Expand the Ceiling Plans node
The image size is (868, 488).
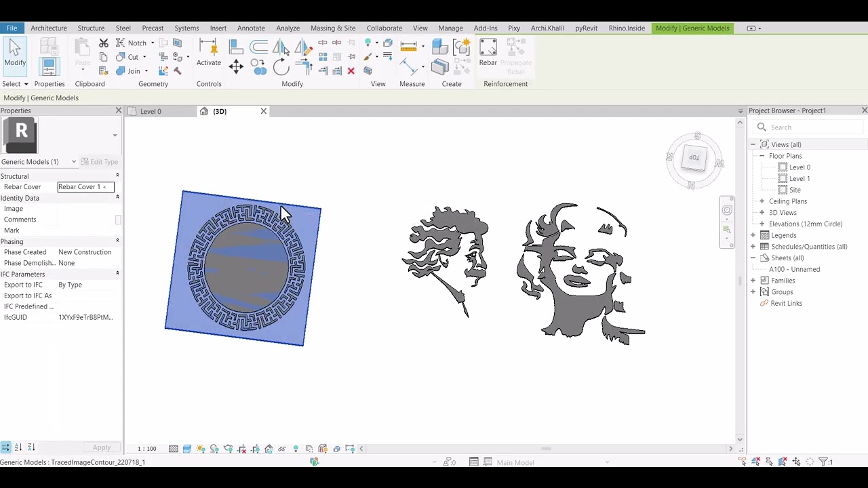[762, 201]
